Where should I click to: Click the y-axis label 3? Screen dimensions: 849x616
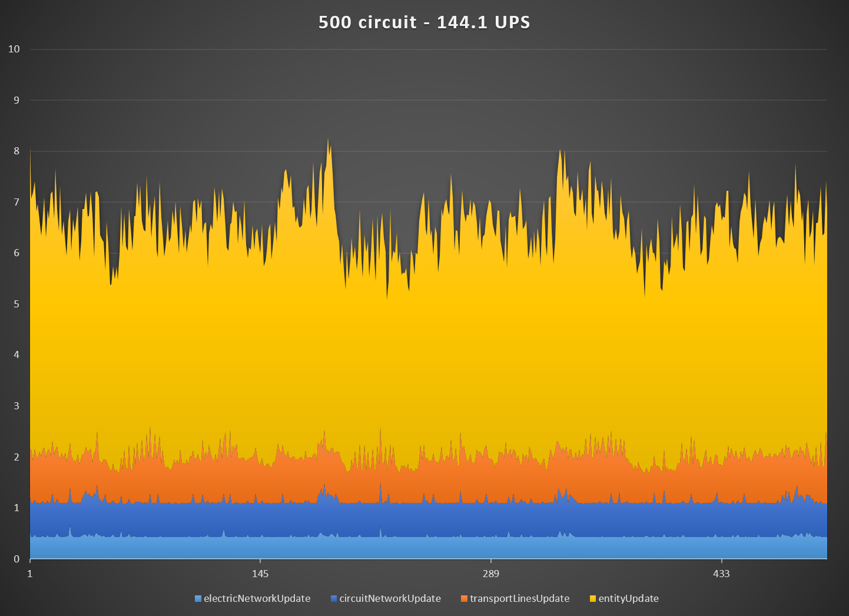pos(17,406)
